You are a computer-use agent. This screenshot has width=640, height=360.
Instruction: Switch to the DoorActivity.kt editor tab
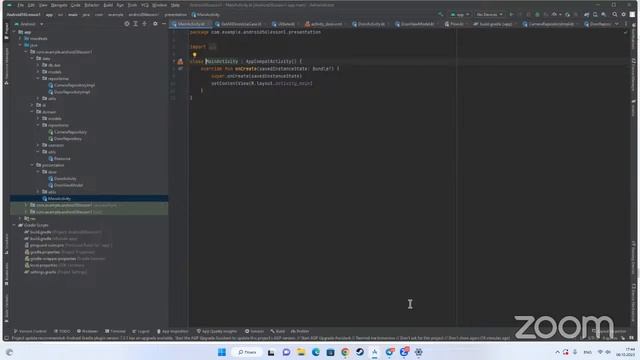pos(368,24)
